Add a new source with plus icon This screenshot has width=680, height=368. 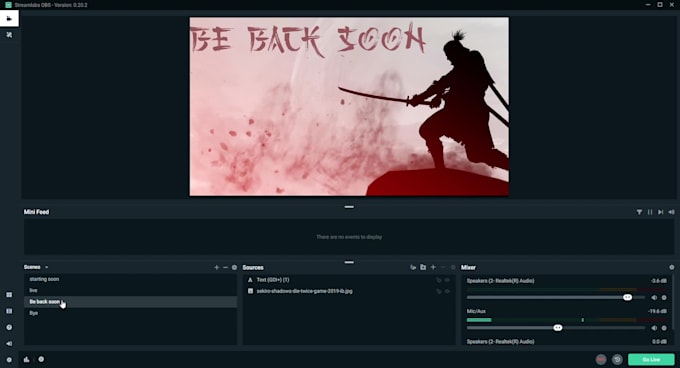pos(433,267)
